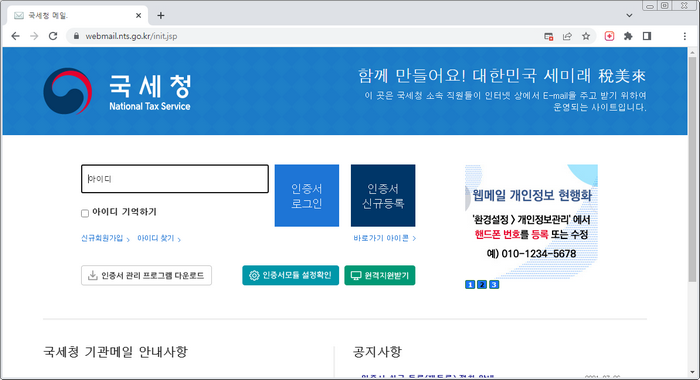The height and width of the screenshot is (380, 700).
Task: Show banner slide 2
Action: (x=482, y=284)
